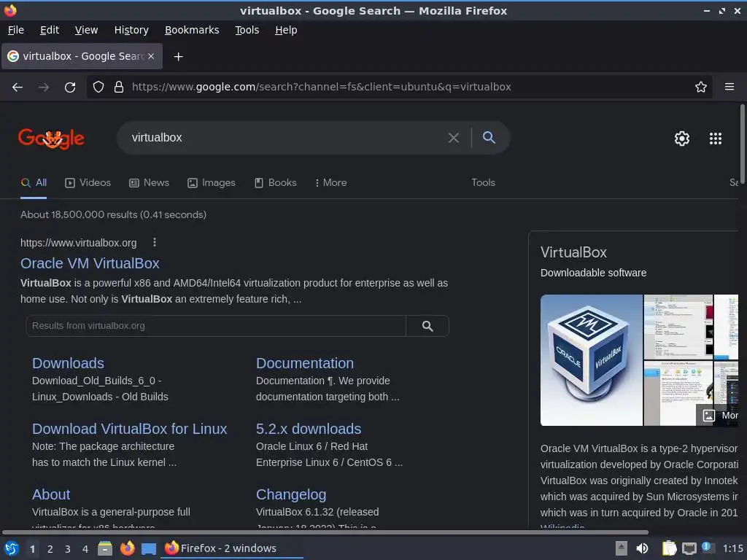Viewport: 747px width, 560px height.
Task: Open the About sitelink
Action: 51,495
